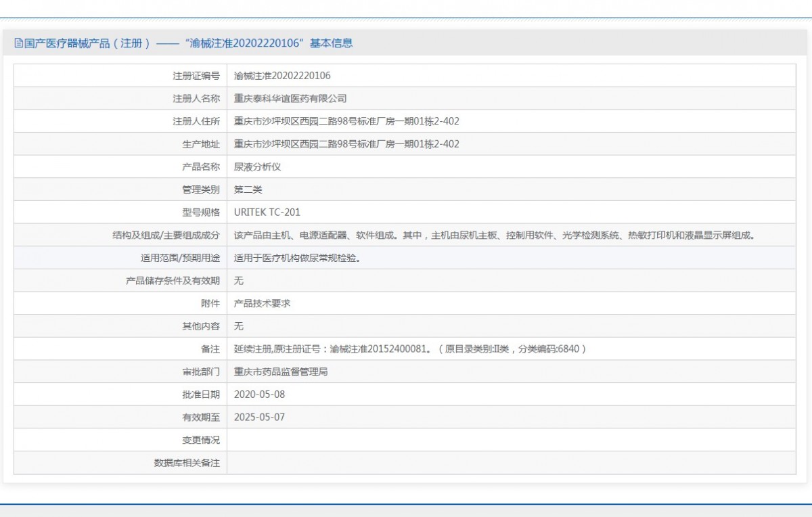Select the address value in the 生产地址 row
The image size is (812, 517).
[346, 143]
